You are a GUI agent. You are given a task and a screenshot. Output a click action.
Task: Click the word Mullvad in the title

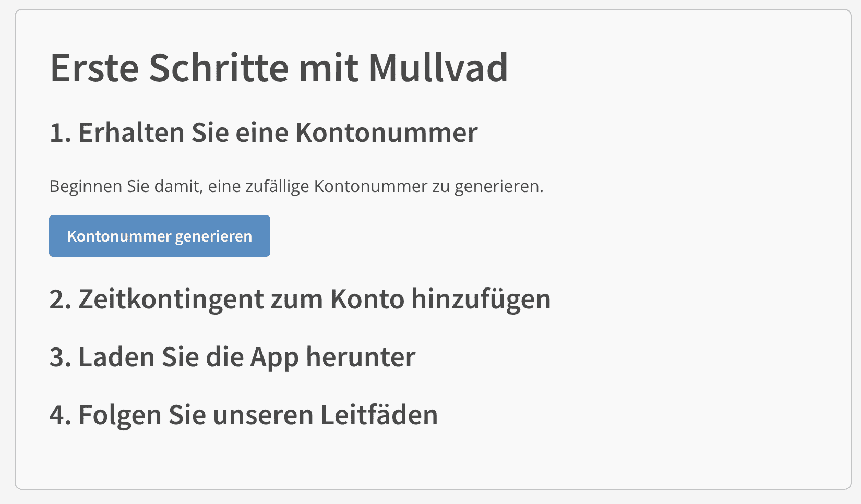[x=438, y=68]
